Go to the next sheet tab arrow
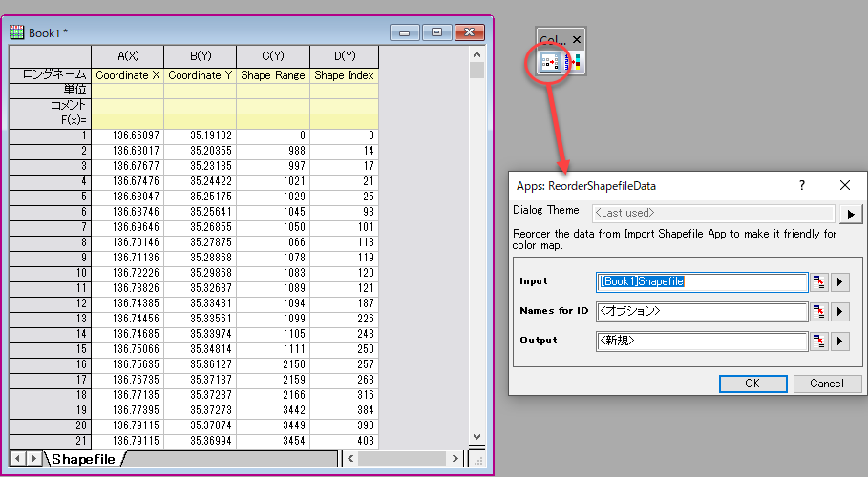The height and width of the screenshot is (477, 868). pos(33,458)
